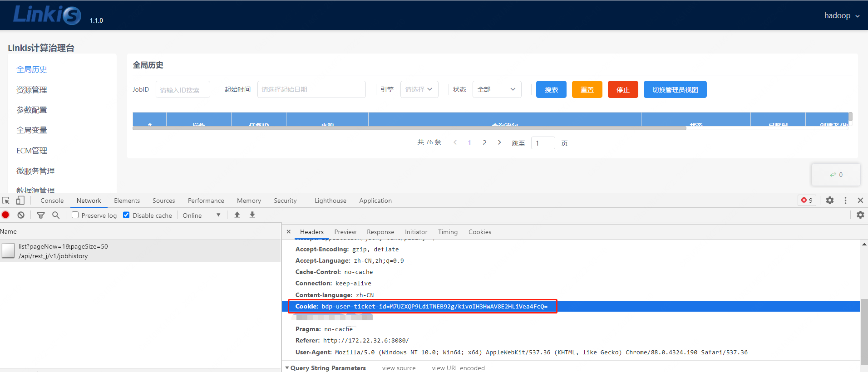Open DevTools settings gear
This screenshot has height=372, width=868.
pos(830,201)
